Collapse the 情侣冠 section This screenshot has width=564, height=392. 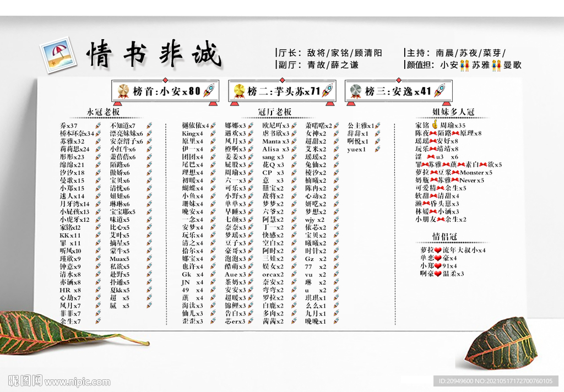pos(444,236)
